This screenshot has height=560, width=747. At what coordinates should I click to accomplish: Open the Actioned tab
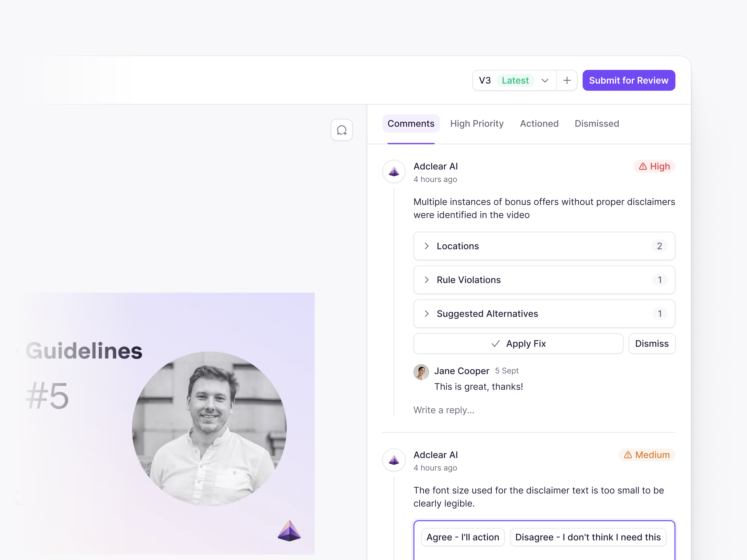click(x=539, y=123)
